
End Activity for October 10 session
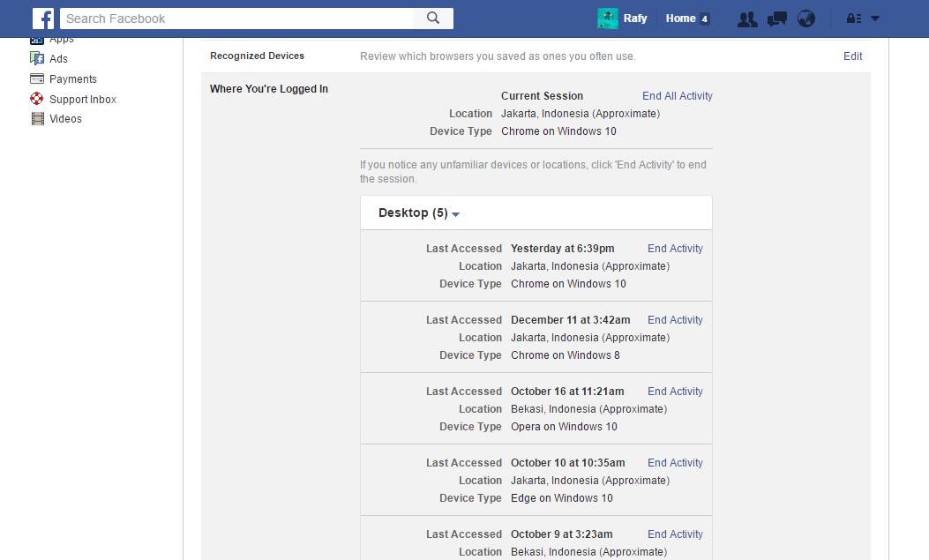click(675, 463)
